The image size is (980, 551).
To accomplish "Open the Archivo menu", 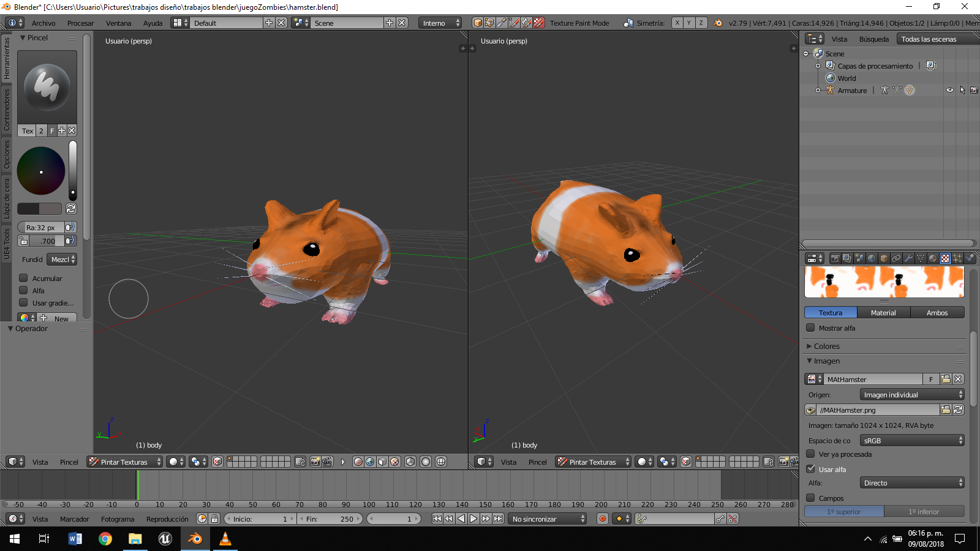I will click(x=43, y=23).
